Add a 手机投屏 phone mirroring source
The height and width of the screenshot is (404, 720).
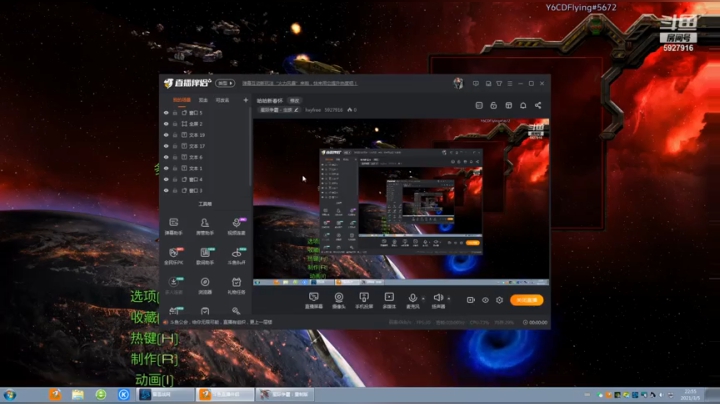coord(364,300)
